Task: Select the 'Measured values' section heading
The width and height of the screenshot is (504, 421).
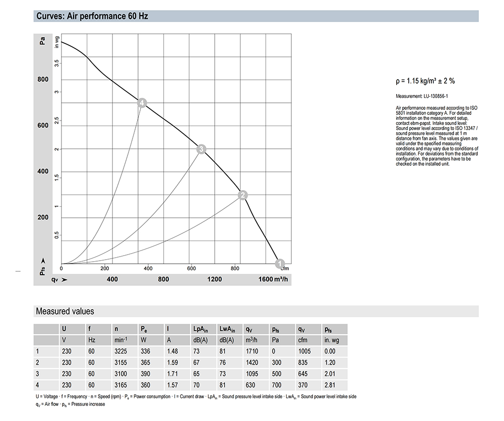Action: tap(65, 312)
